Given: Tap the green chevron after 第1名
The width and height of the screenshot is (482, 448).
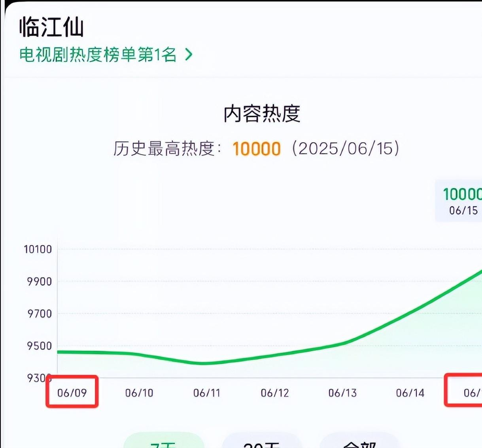Looking at the screenshot, I should tap(189, 55).
